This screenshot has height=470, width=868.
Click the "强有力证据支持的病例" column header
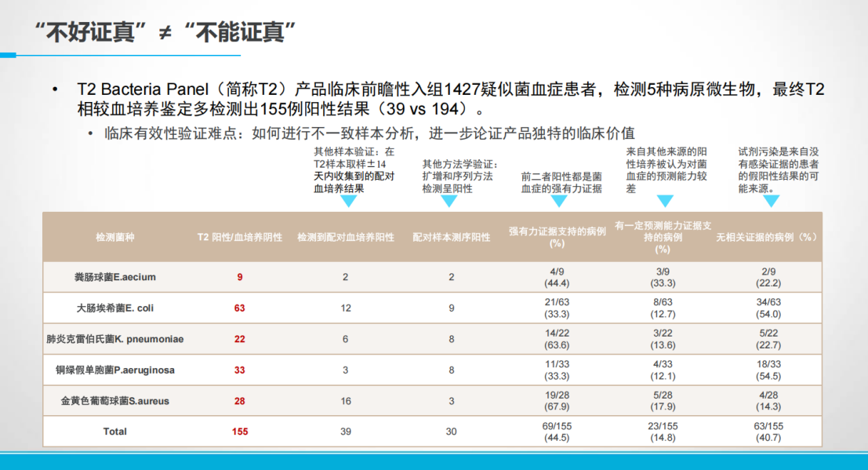[x=557, y=237]
